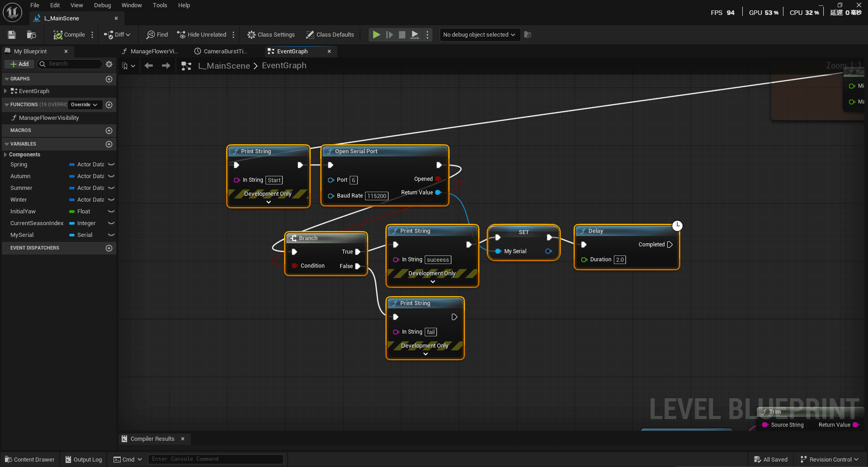Compile the blueprint
The width and height of the screenshot is (868, 467).
click(x=69, y=34)
